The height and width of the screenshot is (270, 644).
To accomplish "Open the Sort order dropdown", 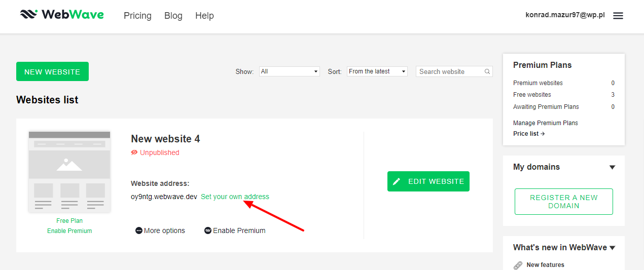I will [377, 71].
